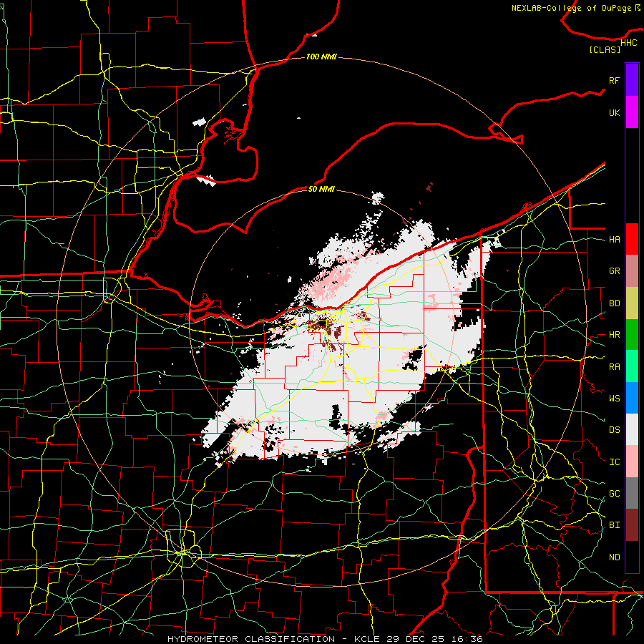This screenshot has width=644, height=644.
Task: Click the HA legend label
Action: pos(614,240)
